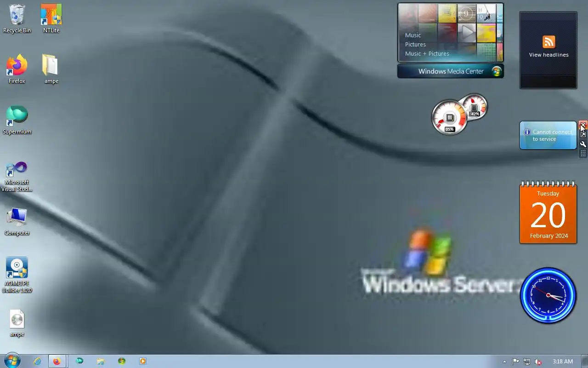Launch Supermium from the taskbar
This screenshot has width=588, height=368.
coord(79,362)
